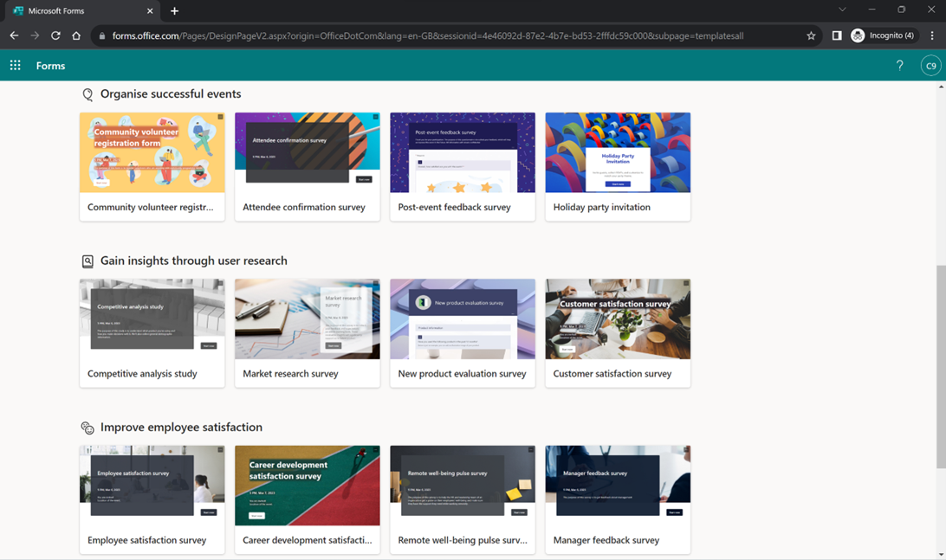Click the events icon beside Organise successful events
This screenshot has height=560, width=946.
pyautogui.click(x=87, y=93)
